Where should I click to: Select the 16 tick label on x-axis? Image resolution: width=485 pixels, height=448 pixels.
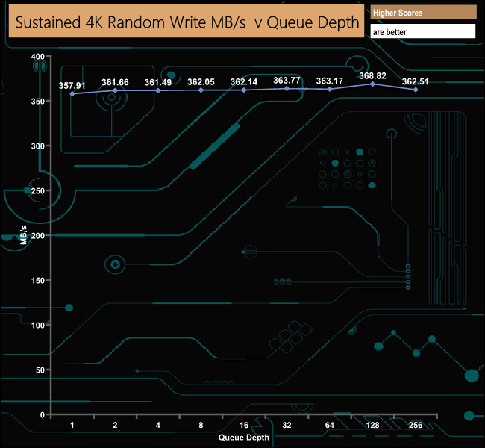(244, 426)
